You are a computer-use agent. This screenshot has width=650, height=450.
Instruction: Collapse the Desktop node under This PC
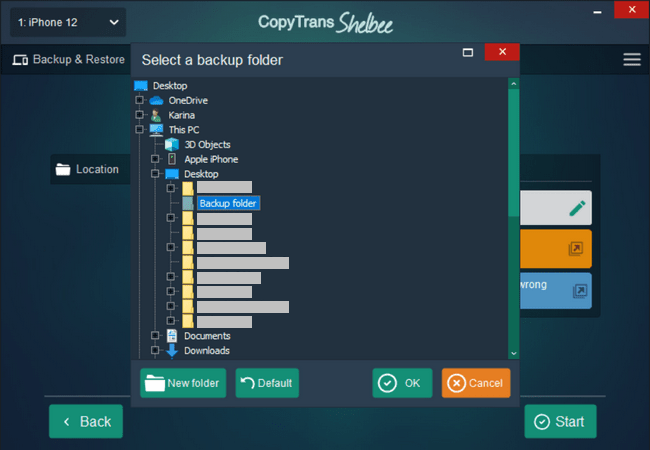point(155,173)
